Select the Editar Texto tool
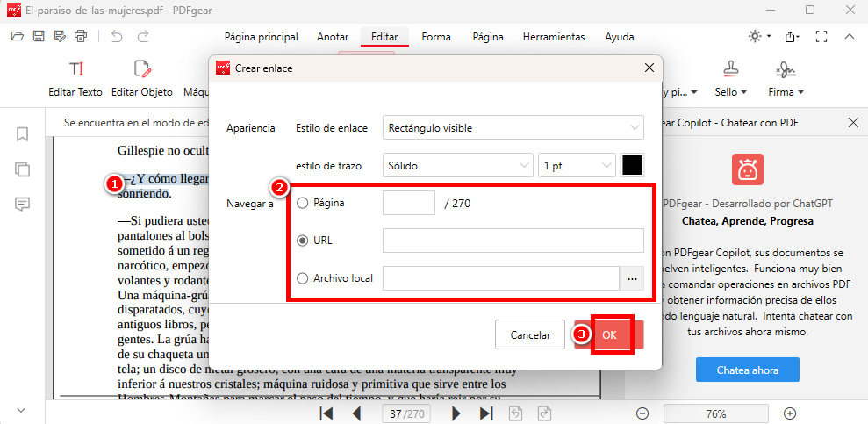The height and width of the screenshot is (424, 868). pyautogui.click(x=75, y=78)
